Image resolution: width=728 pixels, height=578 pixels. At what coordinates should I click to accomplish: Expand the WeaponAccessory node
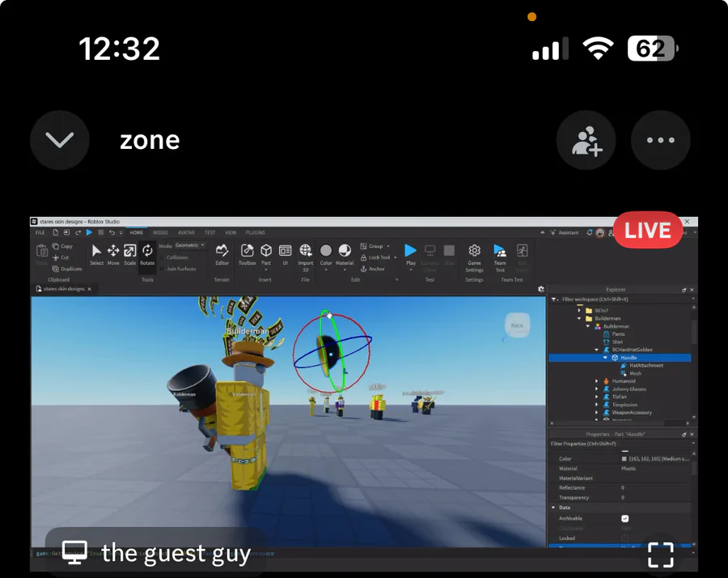tap(597, 412)
